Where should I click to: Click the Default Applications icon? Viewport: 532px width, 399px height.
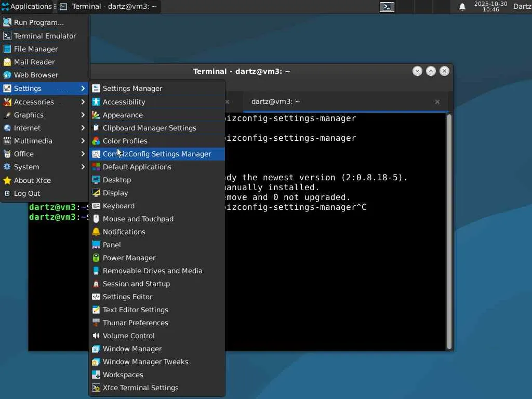click(x=96, y=167)
